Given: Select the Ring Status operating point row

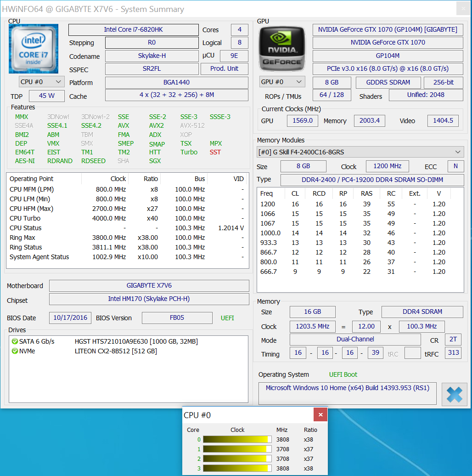Looking at the screenshot, I should pos(127,247).
